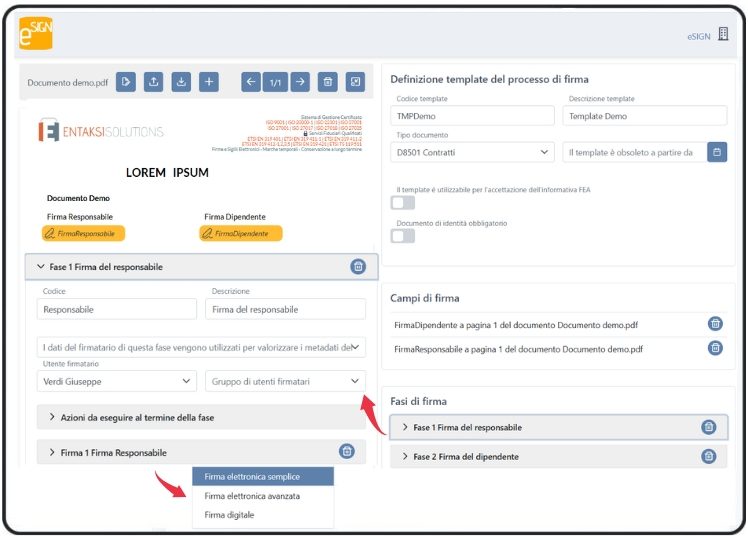The width and height of the screenshot is (748, 540).
Task: Toggle Documento di identità obbligatorio switch
Action: 403,236
